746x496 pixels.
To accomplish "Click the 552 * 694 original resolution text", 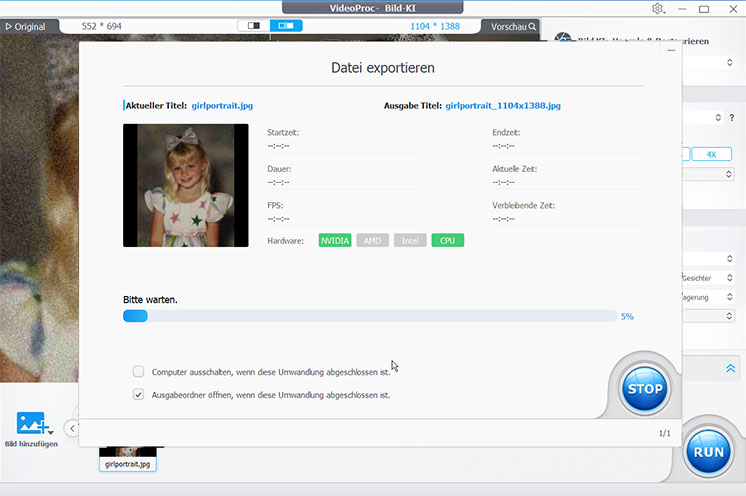I will 101,27.
